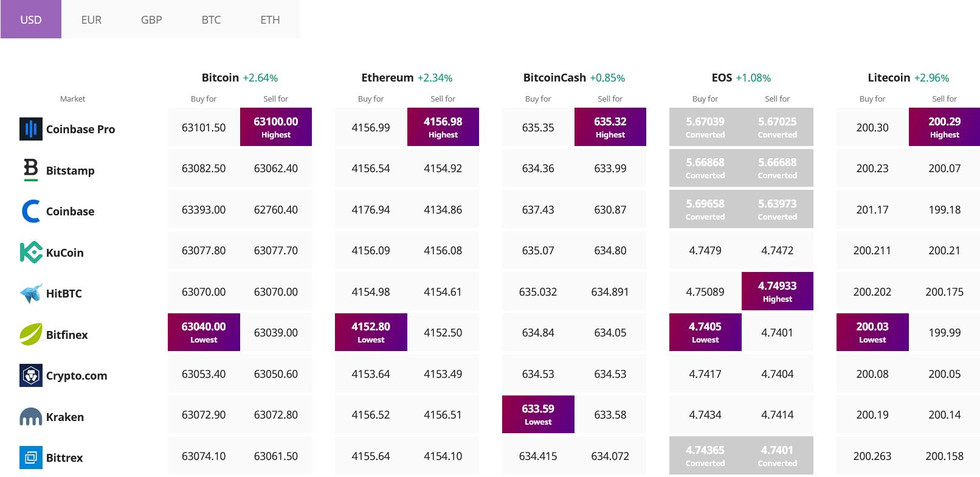Viewport: 980px width, 477px height.
Task: Click converted EOS buy price 5.67039
Action: coord(705,127)
